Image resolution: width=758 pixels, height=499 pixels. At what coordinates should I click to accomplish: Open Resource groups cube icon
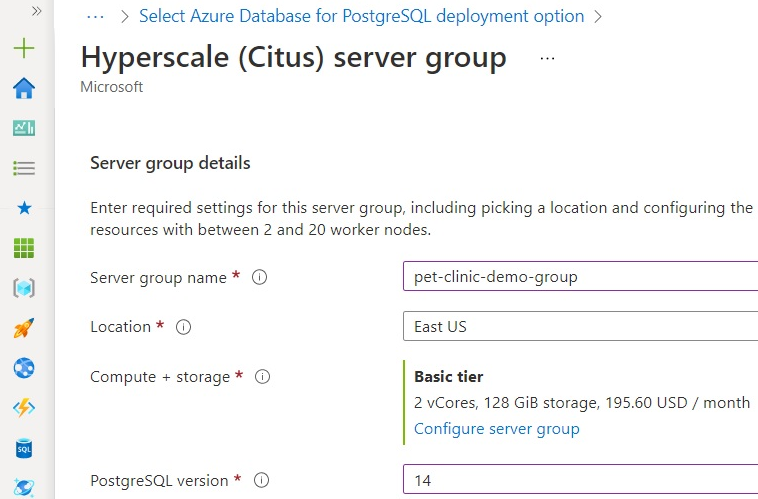click(x=24, y=288)
